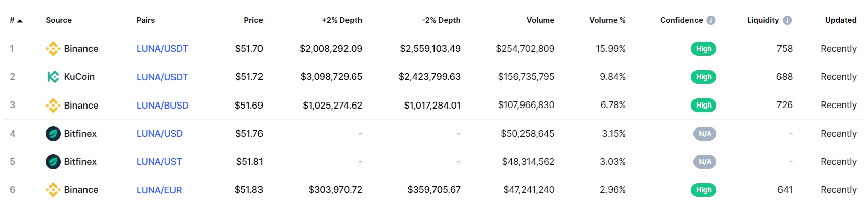The image size is (868, 209).
Task: Click the Bitfinex logo in row 4
Action: [x=53, y=134]
